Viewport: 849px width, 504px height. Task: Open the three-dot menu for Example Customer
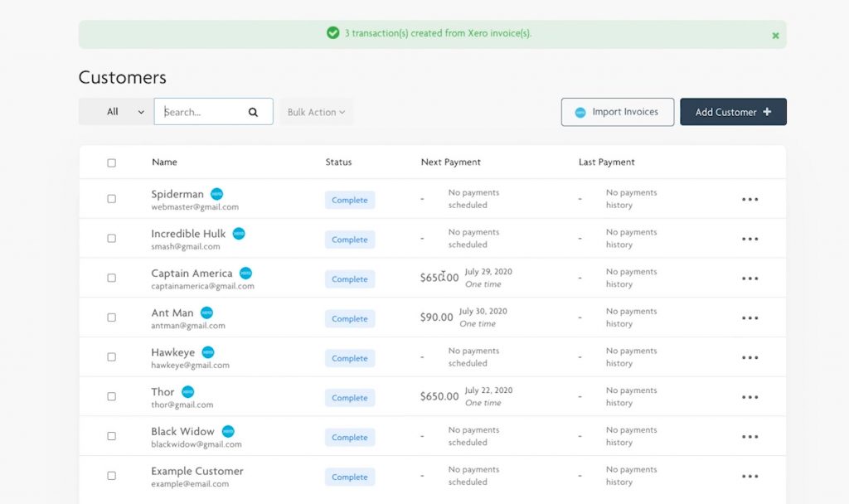tap(750, 476)
